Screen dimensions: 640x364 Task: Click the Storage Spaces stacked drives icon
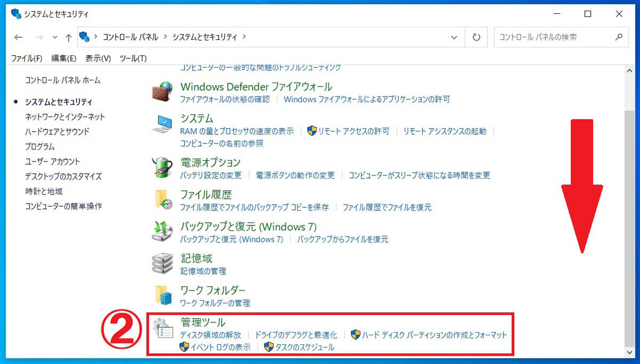[x=162, y=263]
